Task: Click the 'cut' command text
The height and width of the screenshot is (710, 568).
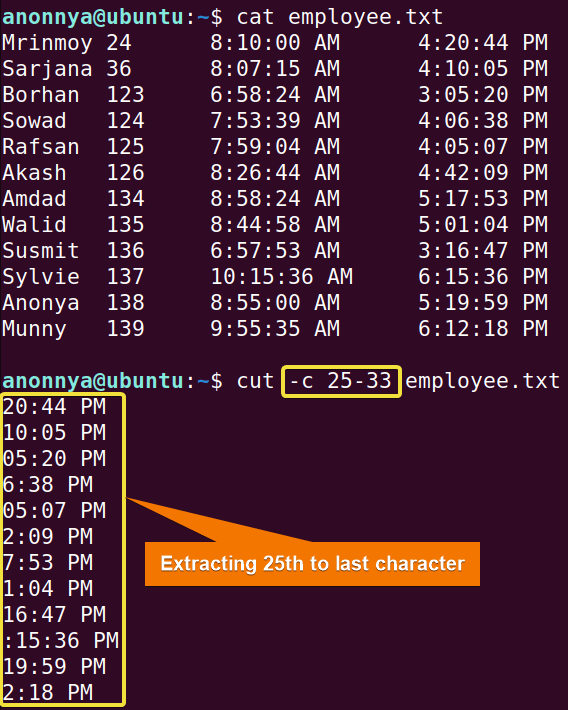Action: click(x=255, y=381)
